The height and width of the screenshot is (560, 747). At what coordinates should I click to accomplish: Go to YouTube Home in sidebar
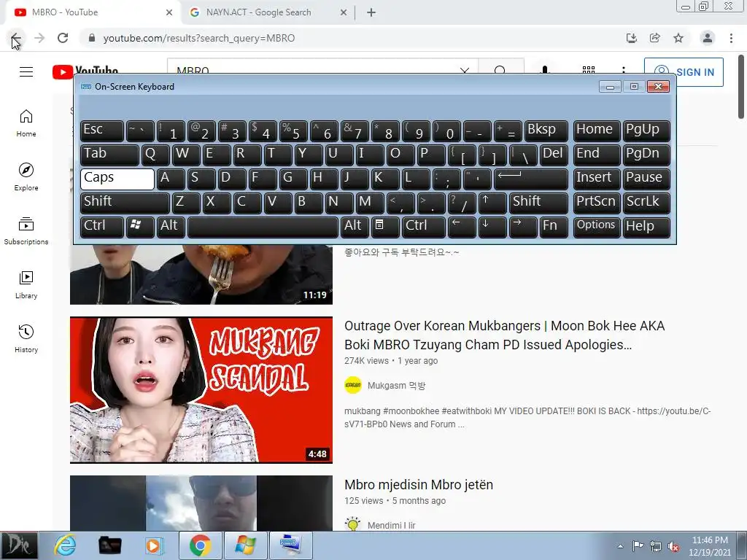point(26,123)
